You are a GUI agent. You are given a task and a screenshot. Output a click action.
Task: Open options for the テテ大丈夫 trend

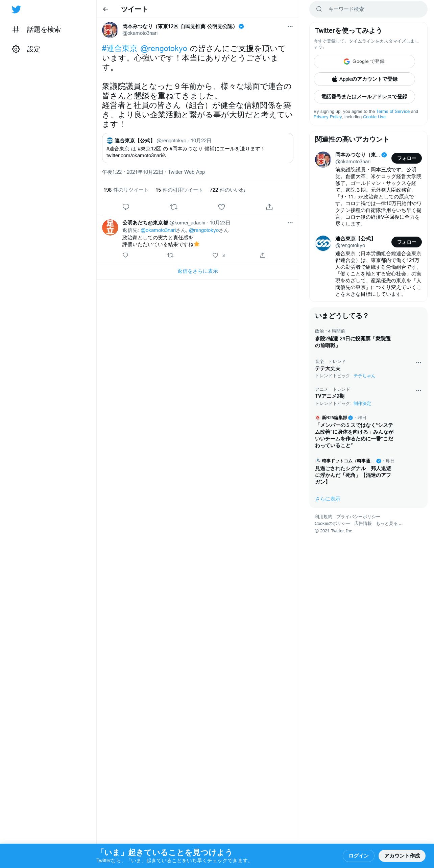point(418,363)
